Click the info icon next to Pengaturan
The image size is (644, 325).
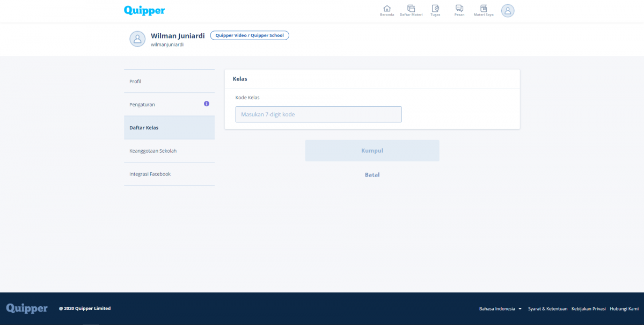(x=206, y=104)
